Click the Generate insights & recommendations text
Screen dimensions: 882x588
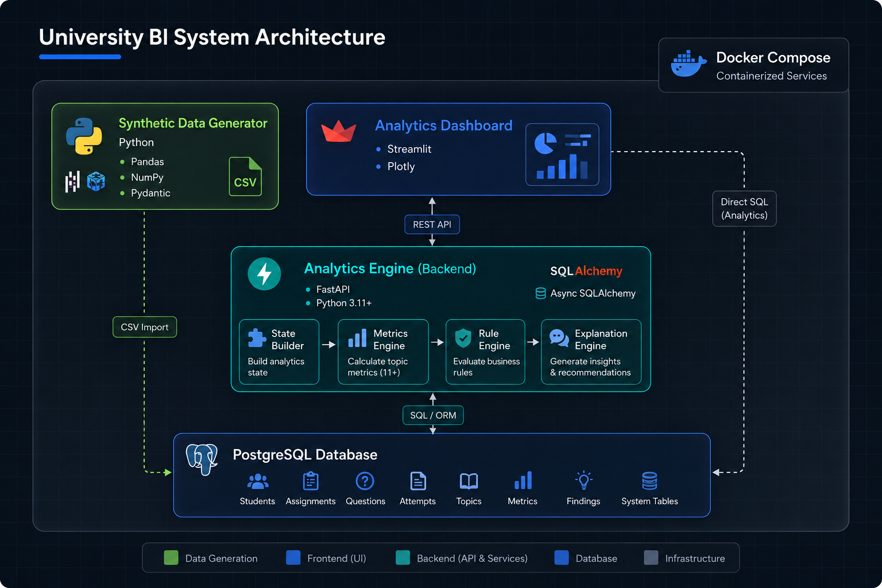[x=590, y=367]
